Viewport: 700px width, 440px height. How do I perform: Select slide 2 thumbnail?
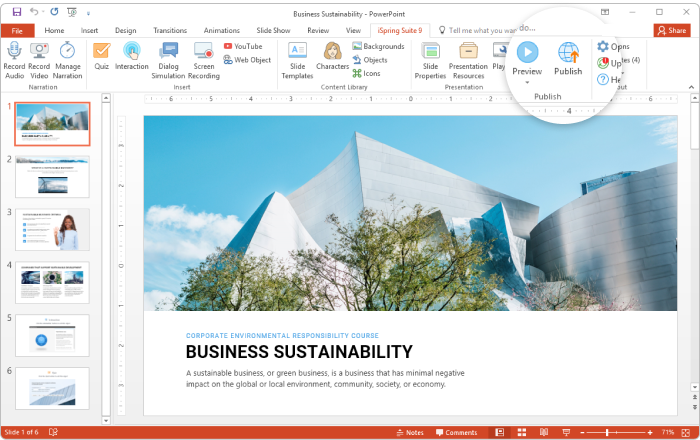[52, 177]
